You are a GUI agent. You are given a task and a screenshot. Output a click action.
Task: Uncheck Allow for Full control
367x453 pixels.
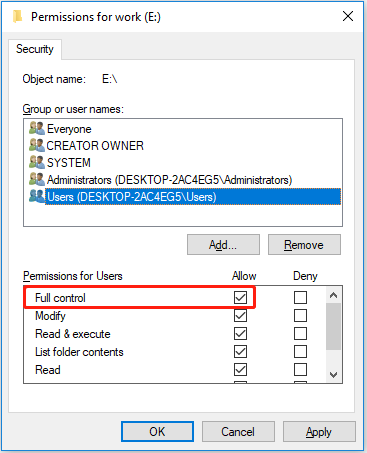(240, 297)
